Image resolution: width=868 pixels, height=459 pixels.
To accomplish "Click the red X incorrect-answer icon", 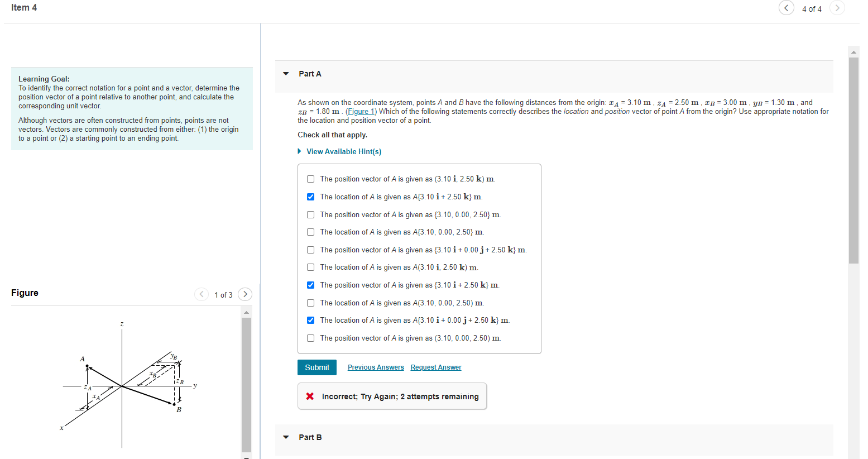I will 310,396.
